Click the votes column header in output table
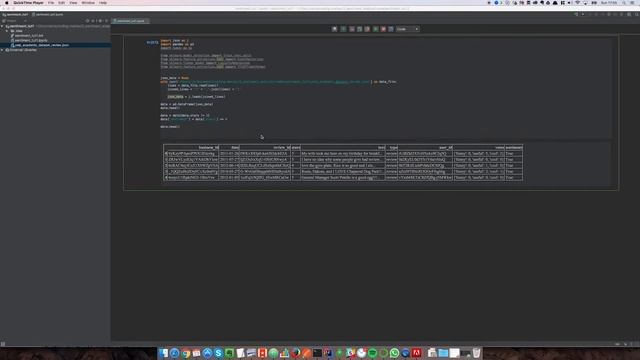 (479, 148)
